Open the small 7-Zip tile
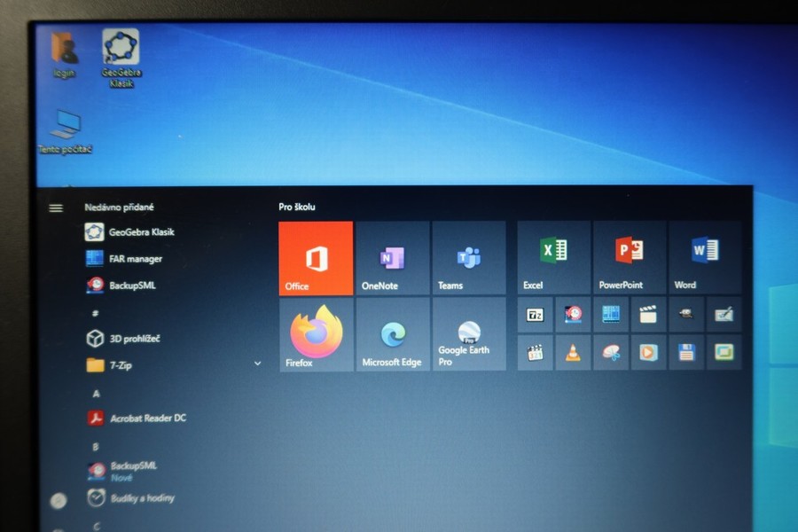 [535, 315]
